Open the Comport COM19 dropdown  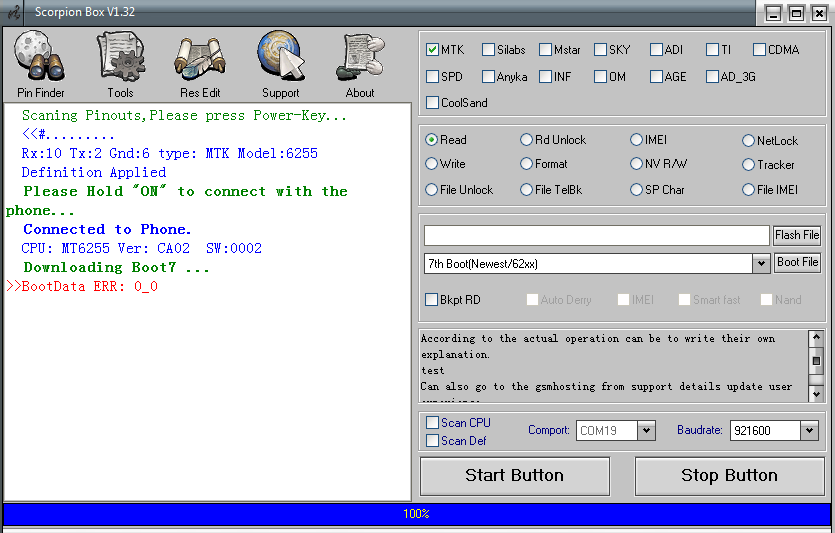(646, 430)
